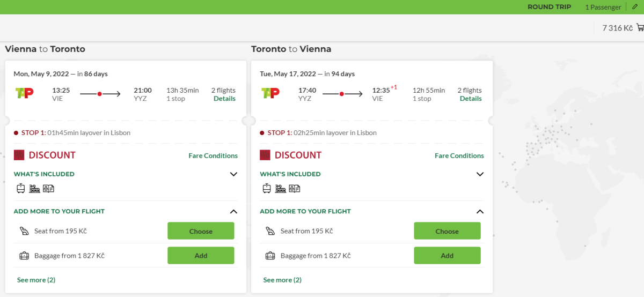This screenshot has height=297, width=644.
Task: Collapse Add More To Your Flight on return card
Action: 480,211
